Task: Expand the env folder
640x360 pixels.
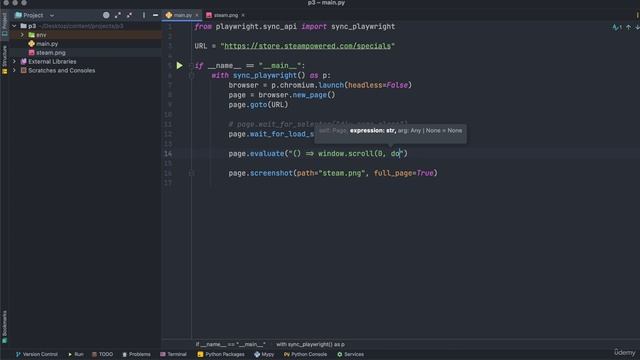Action: pyautogui.click(x=22, y=35)
